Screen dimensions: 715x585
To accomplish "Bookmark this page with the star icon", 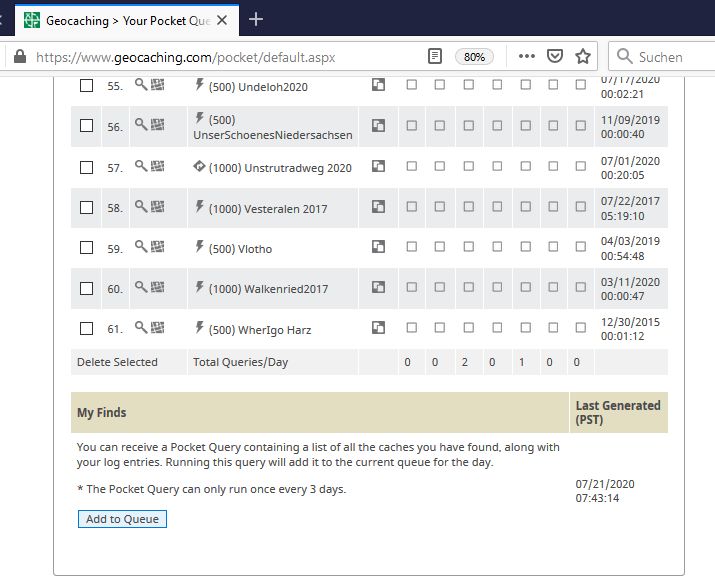I will pyautogui.click(x=583, y=57).
